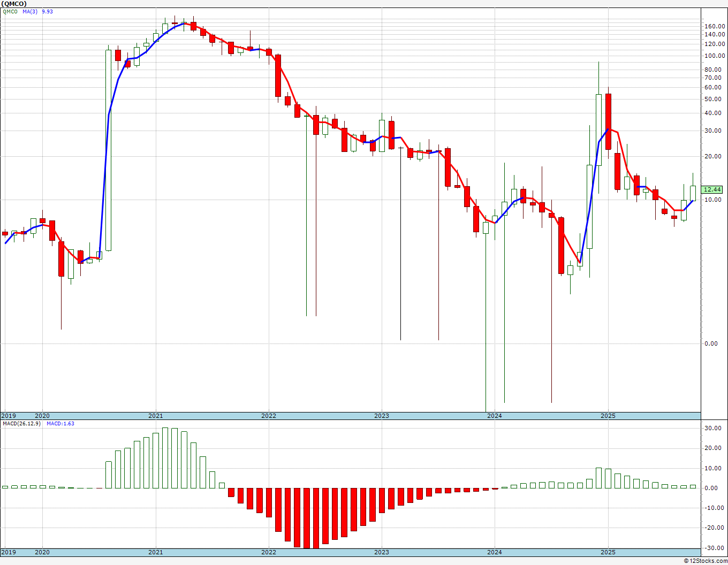The width and height of the screenshot is (728, 565).
Task: Select the 40.00 price axis label
Action: [x=713, y=113]
